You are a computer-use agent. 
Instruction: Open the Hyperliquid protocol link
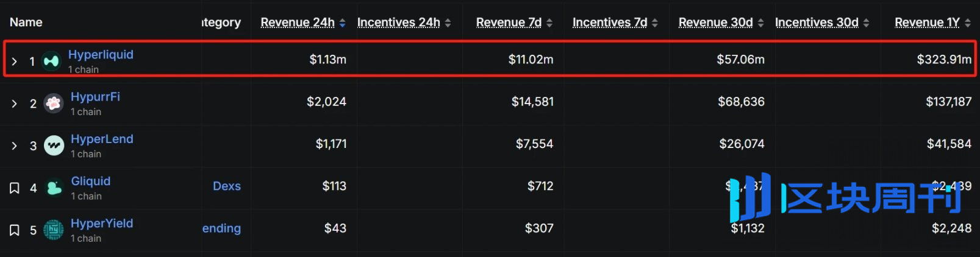101,54
